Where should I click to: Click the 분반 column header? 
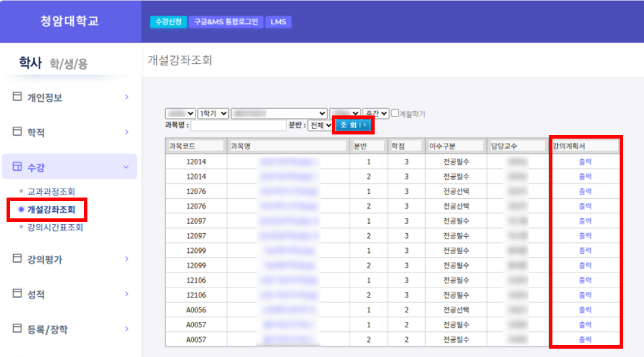369,146
